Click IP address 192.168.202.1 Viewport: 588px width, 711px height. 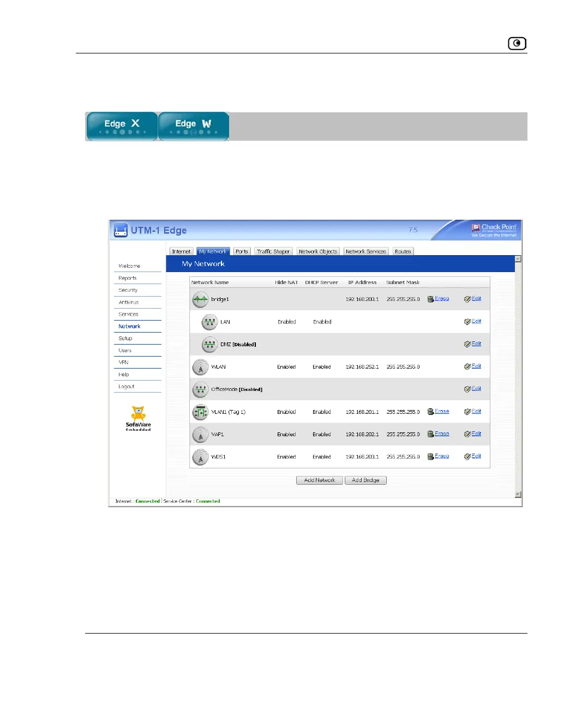click(x=362, y=435)
